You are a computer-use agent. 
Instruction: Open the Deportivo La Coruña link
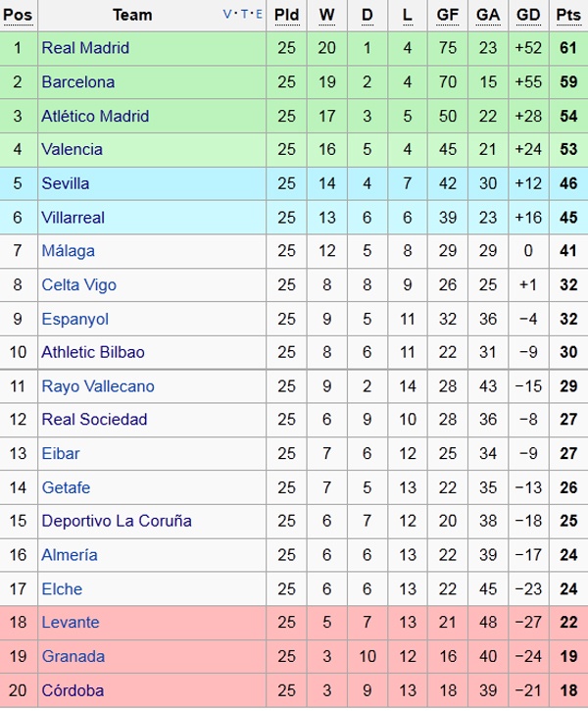click(116, 521)
